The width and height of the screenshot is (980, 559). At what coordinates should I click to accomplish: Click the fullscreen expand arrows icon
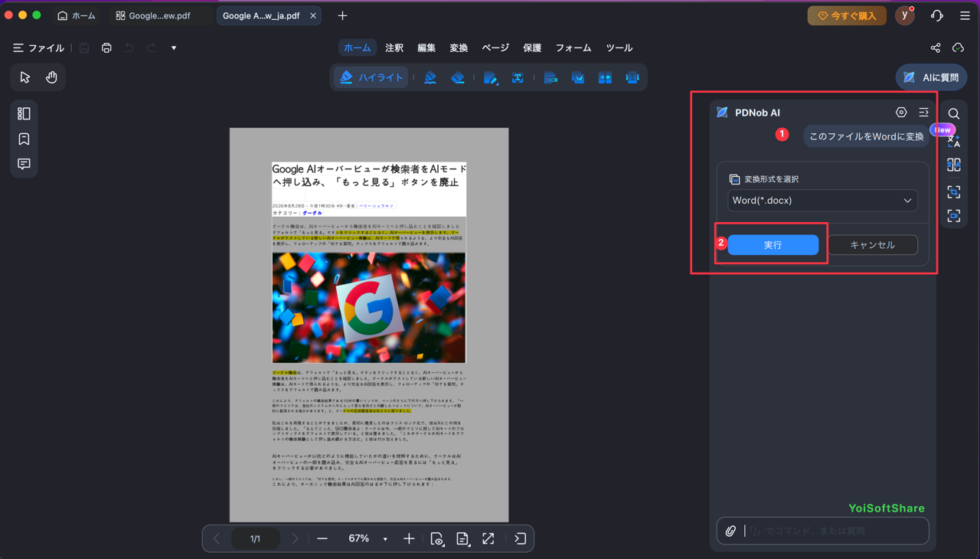click(488, 539)
